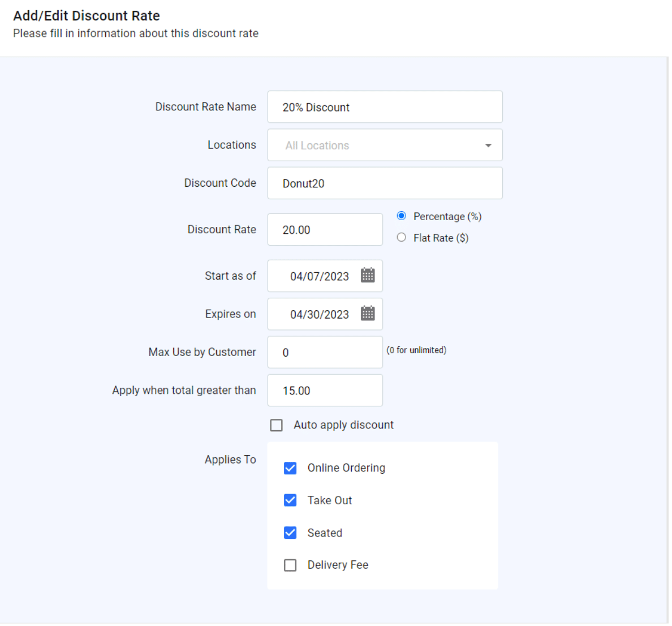Viewport: 672px width, 626px height.
Task: Click the Auto apply discount label
Action: pyautogui.click(x=344, y=425)
